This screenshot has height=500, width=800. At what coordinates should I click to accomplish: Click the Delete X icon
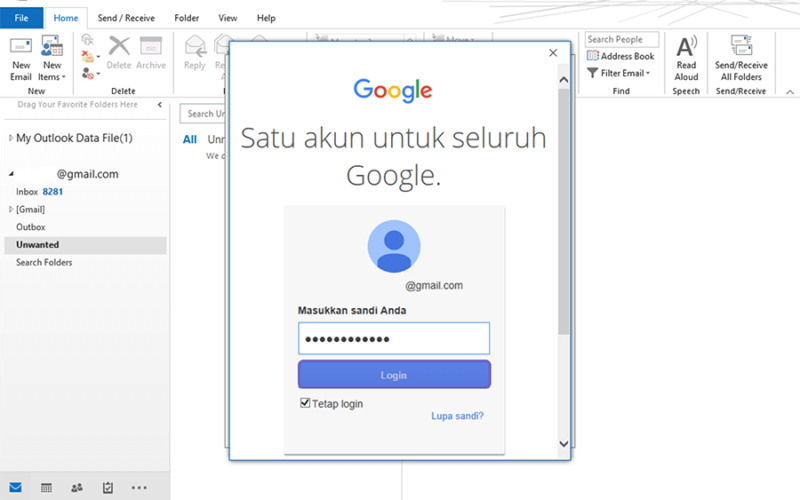tap(119, 46)
